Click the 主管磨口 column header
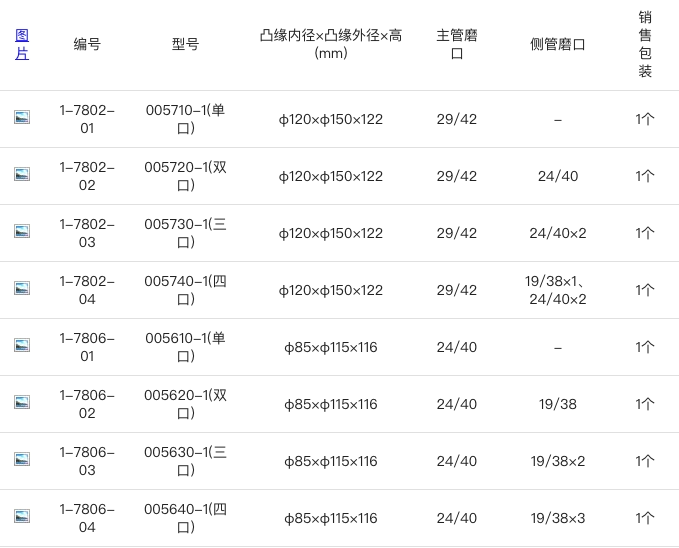Screen dimensions: 679x548 (457, 44)
